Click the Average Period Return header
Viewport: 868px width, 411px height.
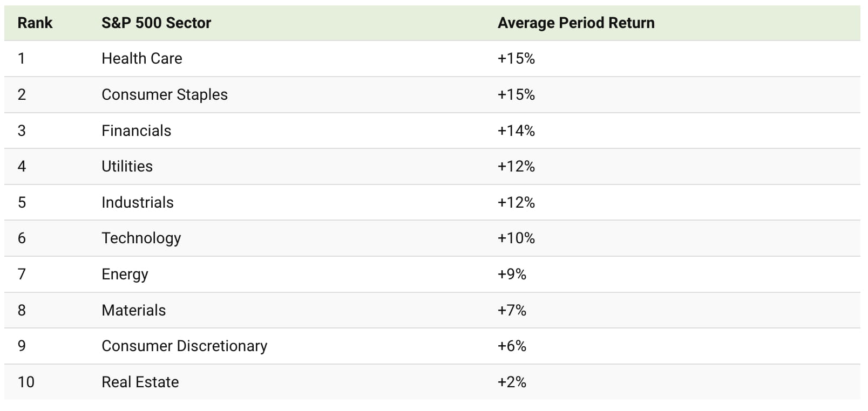coord(576,23)
